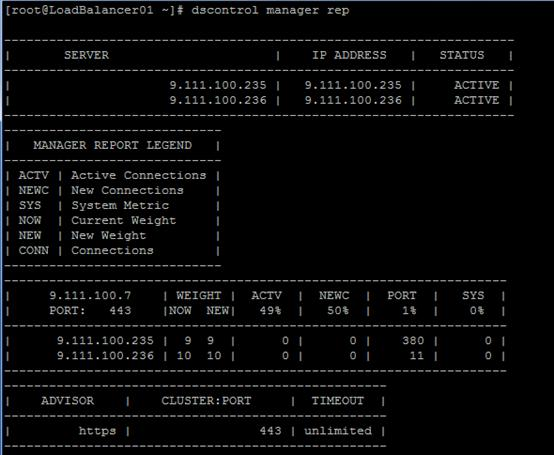Screen dimensions: 554x455
Task: Click the root@LoadBalancer01 shell prompt
Action: point(95,10)
